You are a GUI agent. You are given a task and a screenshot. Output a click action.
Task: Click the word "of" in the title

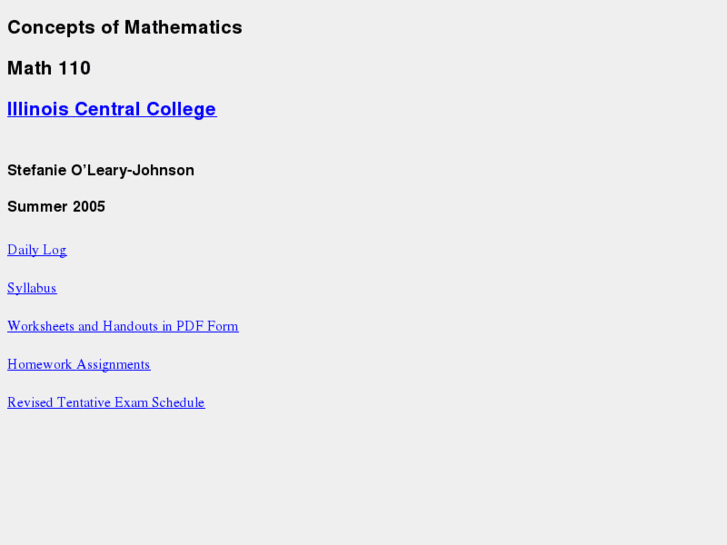109,28
